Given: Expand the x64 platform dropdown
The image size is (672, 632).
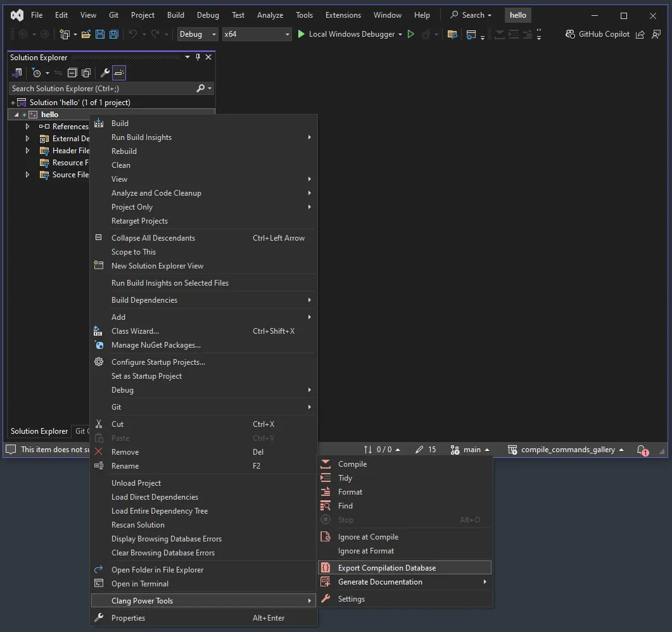Looking at the screenshot, I should (256, 34).
